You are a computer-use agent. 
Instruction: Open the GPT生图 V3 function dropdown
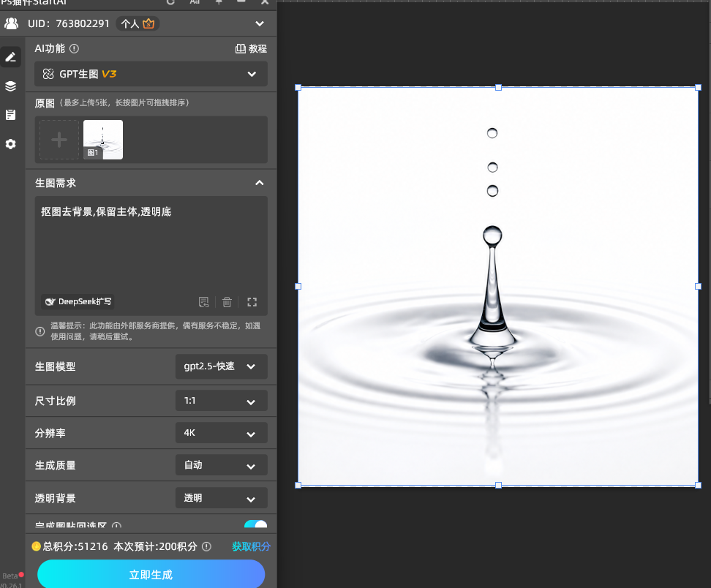click(x=151, y=74)
